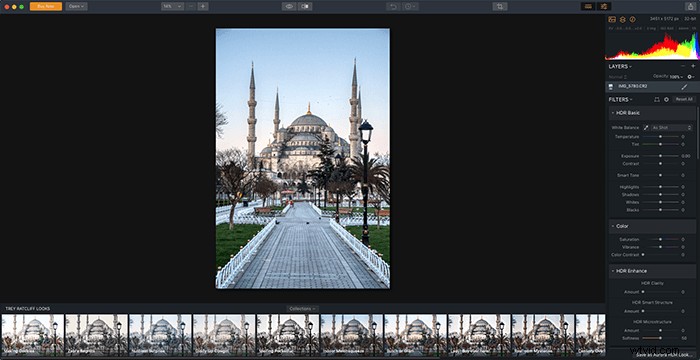Adjust the Tint slider
700x360 pixels.
tap(661, 144)
